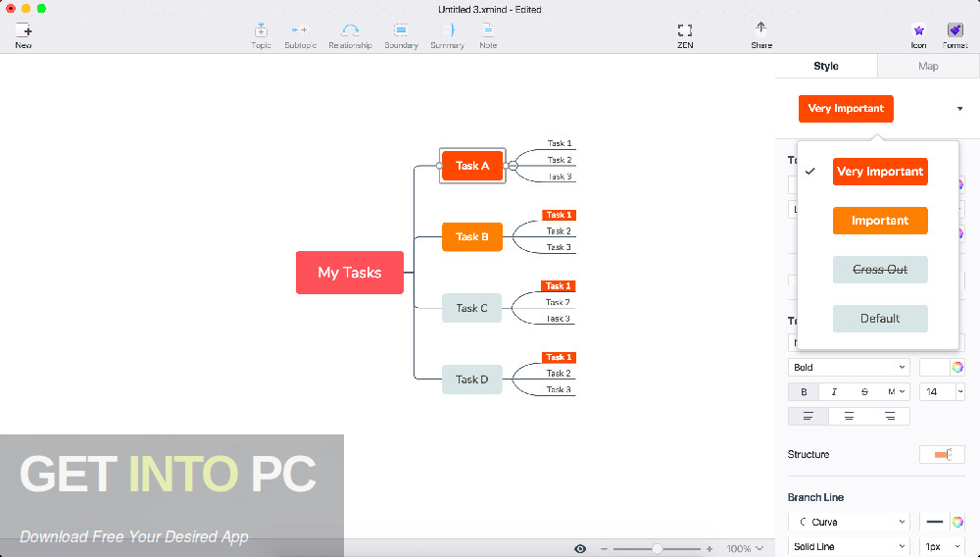Open the 100% zoom level dropdown
980x557 pixels.
[x=745, y=548]
